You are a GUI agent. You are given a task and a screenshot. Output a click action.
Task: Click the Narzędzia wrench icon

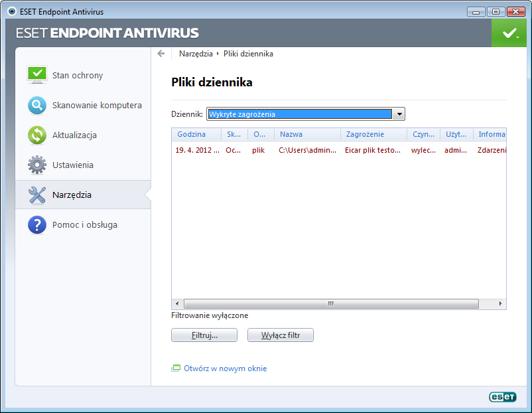[x=37, y=195]
